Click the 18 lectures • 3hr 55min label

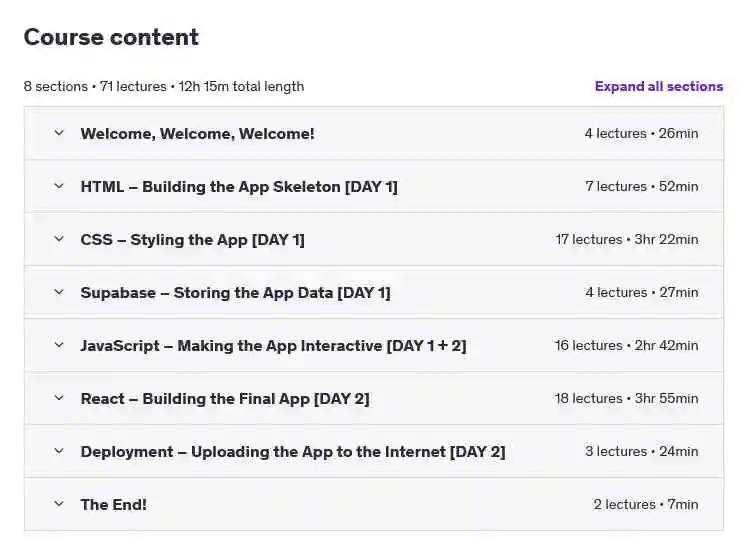coord(626,398)
